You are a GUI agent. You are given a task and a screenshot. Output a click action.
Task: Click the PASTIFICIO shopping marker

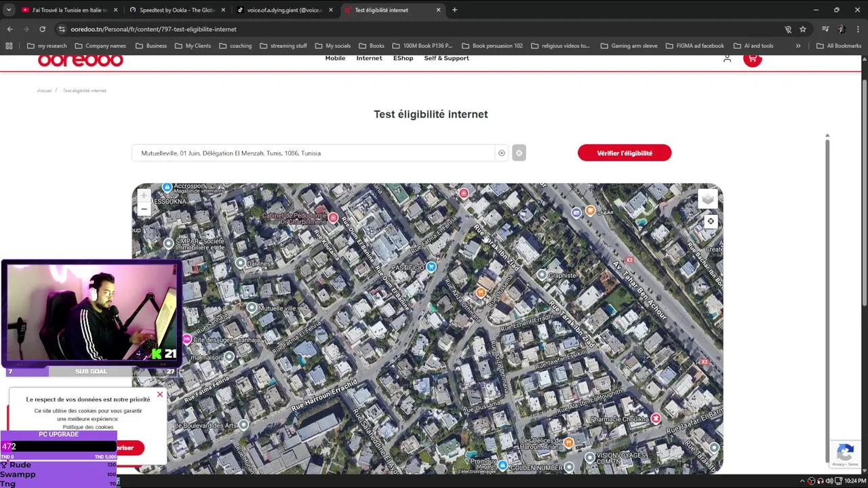[431, 267]
